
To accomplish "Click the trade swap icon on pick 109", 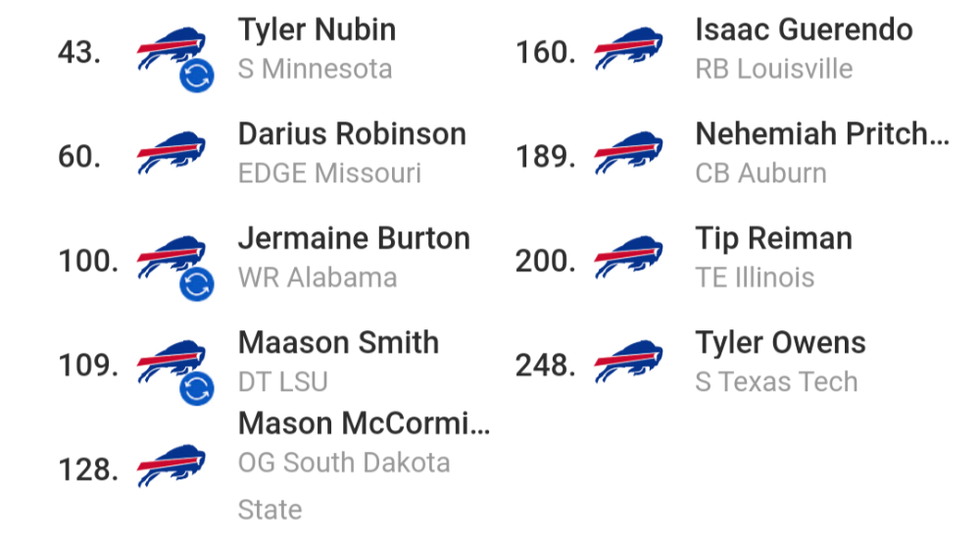I will click(x=197, y=388).
